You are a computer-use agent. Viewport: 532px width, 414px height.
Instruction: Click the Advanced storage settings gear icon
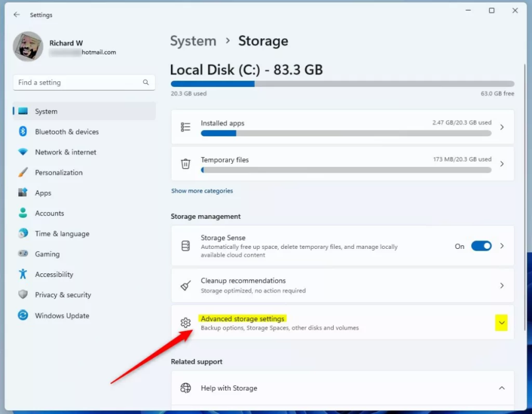185,323
